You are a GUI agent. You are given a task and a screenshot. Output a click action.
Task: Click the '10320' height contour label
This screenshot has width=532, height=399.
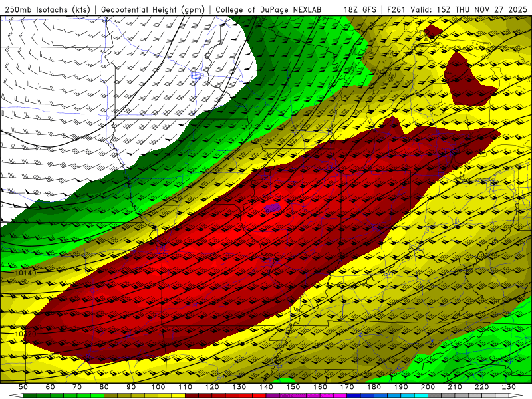pyautogui.click(x=25, y=334)
